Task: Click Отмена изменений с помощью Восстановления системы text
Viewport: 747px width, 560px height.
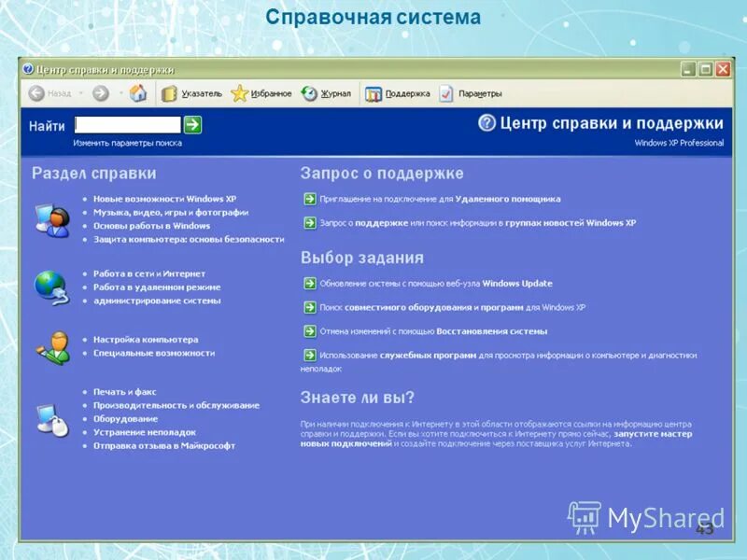Action: [433, 331]
